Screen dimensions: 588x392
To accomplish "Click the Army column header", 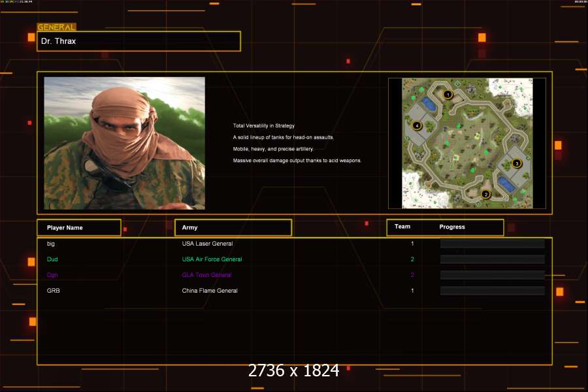I will 233,228.
